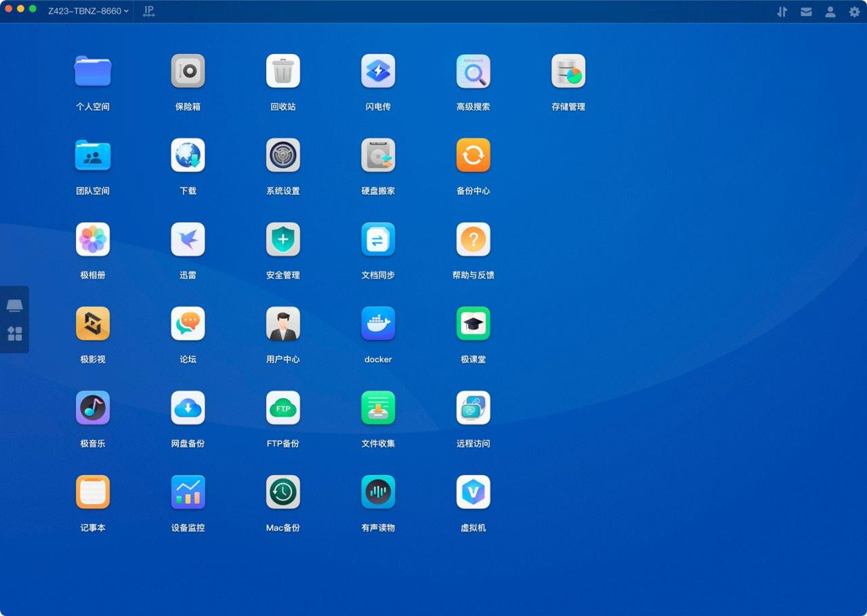This screenshot has width=867, height=616.
Task: Open the 虚拟机 virtual machine app
Action: coord(473,492)
